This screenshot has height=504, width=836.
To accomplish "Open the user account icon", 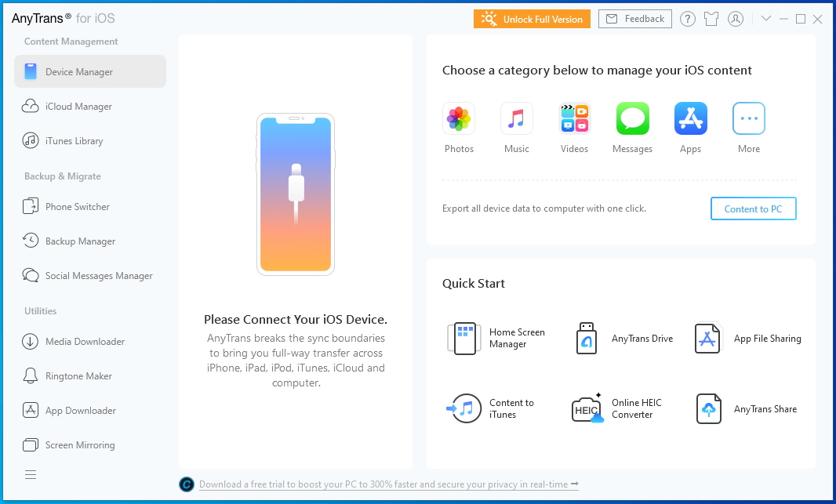I will (736, 19).
